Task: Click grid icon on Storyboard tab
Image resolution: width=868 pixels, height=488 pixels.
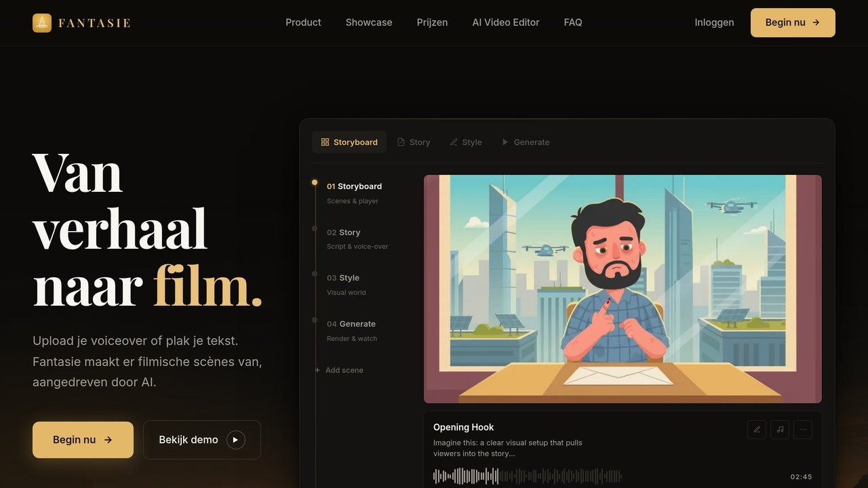Action: tap(325, 142)
